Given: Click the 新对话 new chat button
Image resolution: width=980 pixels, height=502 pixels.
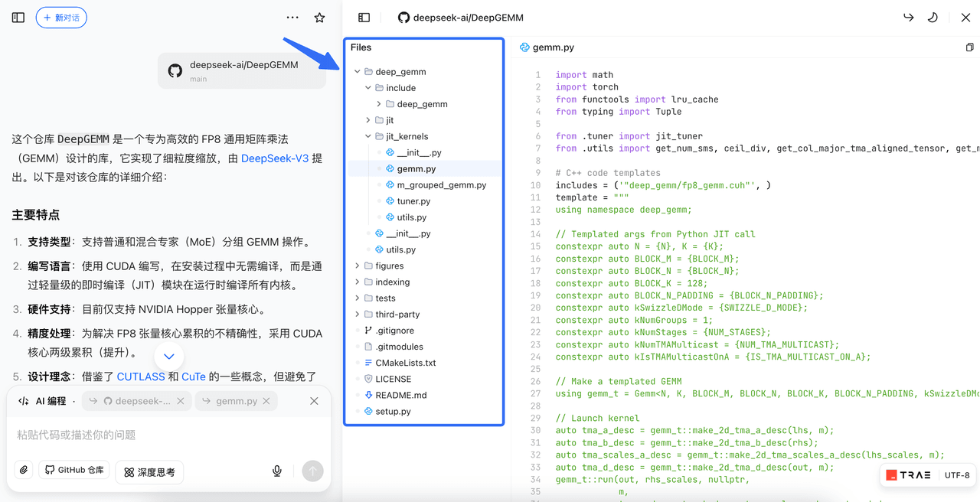Looking at the screenshot, I should coord(61,18).
